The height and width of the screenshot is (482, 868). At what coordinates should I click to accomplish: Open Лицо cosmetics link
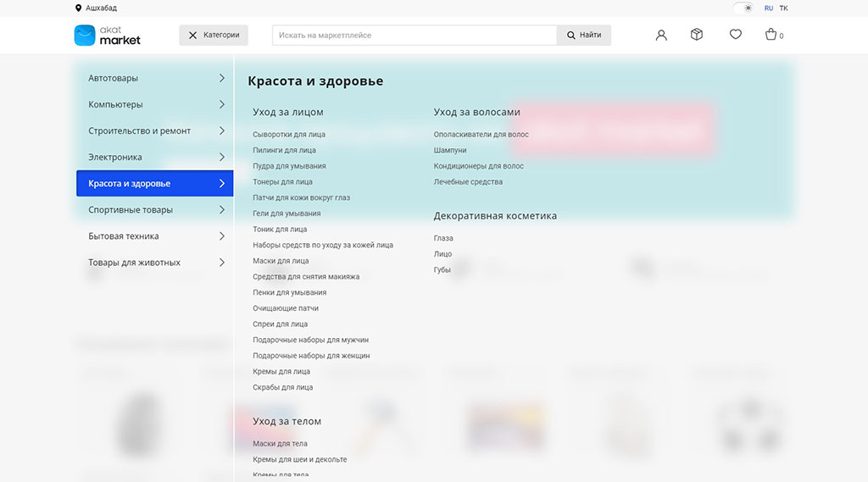(442, 254)
